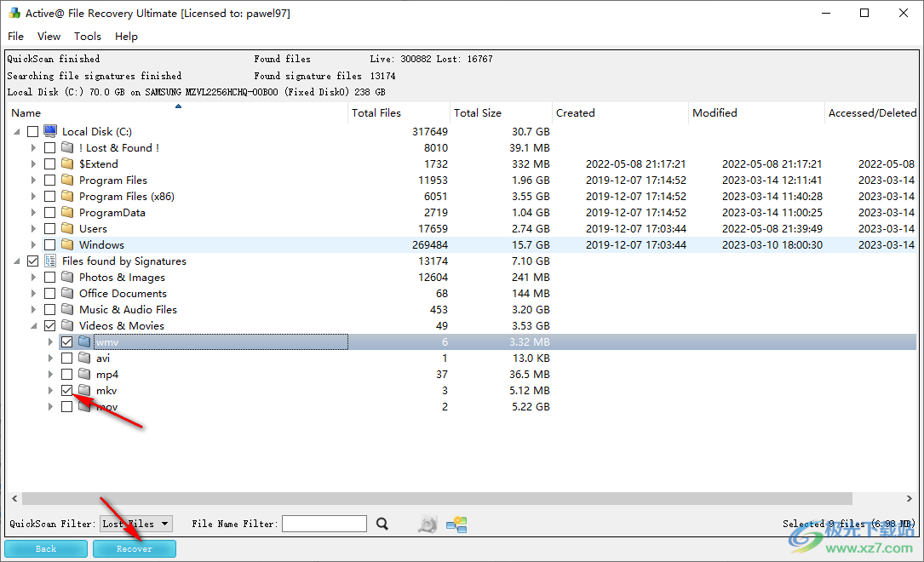
Task: Sort by the Modified column header
Action: coord(756,112)
